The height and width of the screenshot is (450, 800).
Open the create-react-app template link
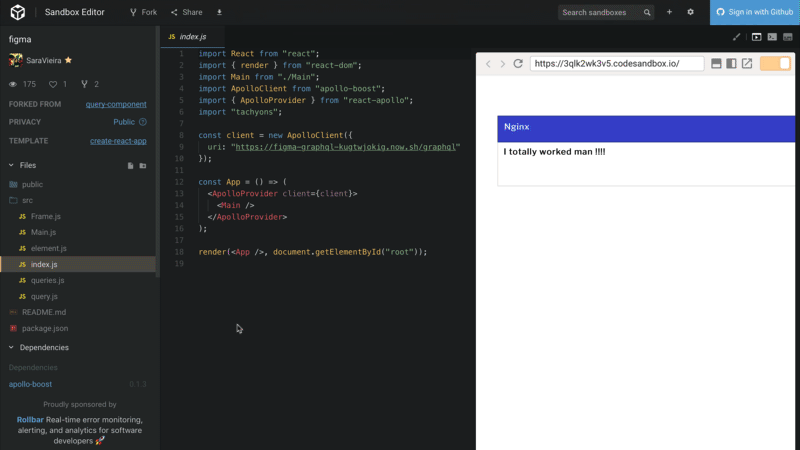coord(118,141)
